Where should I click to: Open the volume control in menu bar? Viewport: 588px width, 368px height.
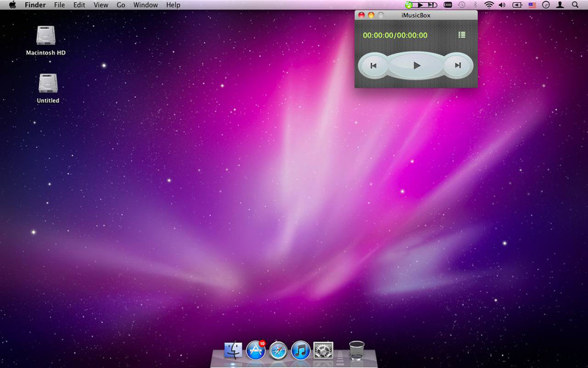pos(502,5)
